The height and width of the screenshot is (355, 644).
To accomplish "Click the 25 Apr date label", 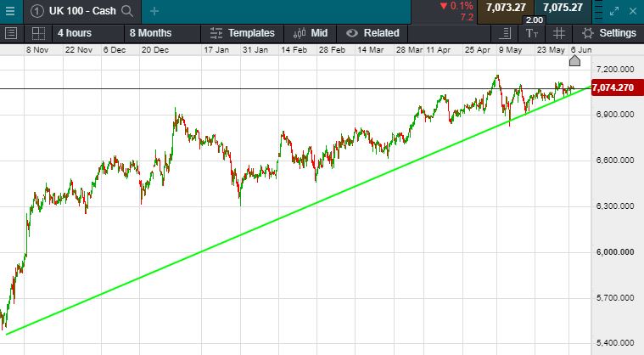I will [x=477, y=50].
